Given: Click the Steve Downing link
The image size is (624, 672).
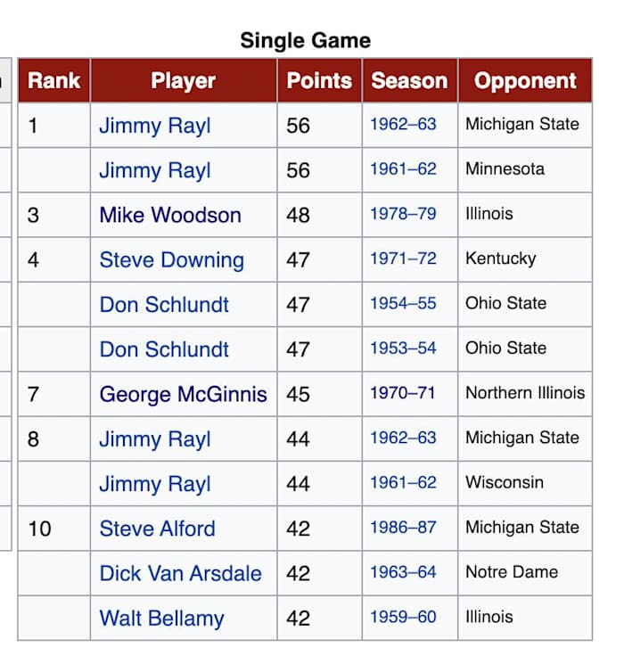Looking at the screenshot, I should pyautogui.click(x=171, y=260).
